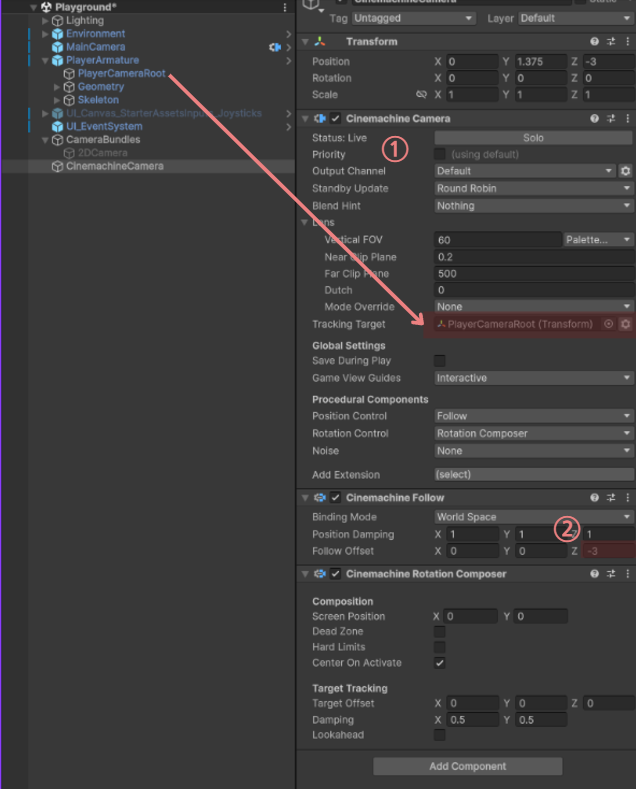Enable Dead Zone checkbox
Viewport: 636px width, 789px height.
(440, 632)
